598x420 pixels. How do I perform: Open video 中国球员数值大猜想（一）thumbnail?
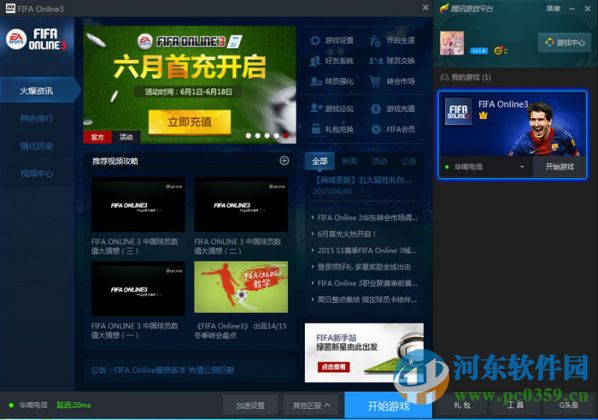point(138,288)
